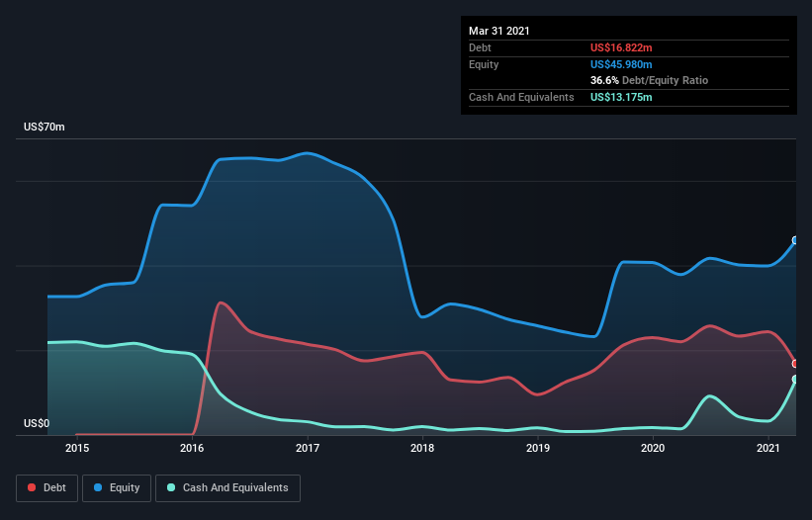
Task: Click the red Debt legend dot
Action: (x=32, y=487)
